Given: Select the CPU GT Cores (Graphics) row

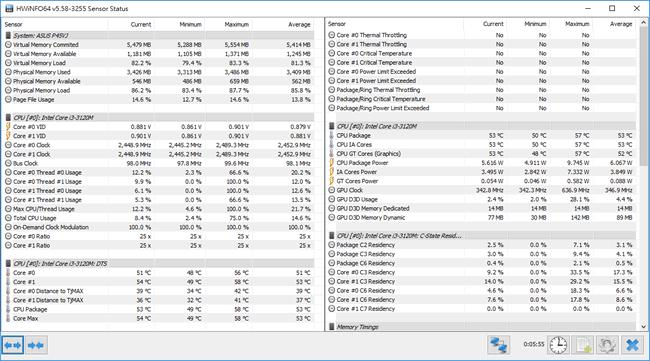Looking at the screenshot, I should (x=482, y=153).
